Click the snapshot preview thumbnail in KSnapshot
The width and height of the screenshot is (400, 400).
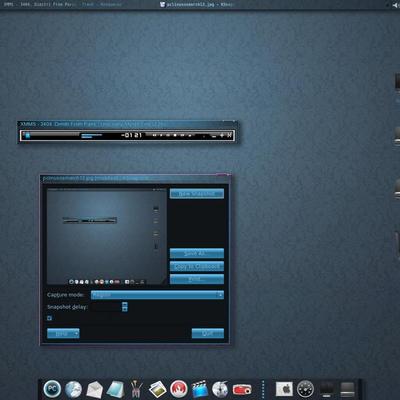[106, 236]
